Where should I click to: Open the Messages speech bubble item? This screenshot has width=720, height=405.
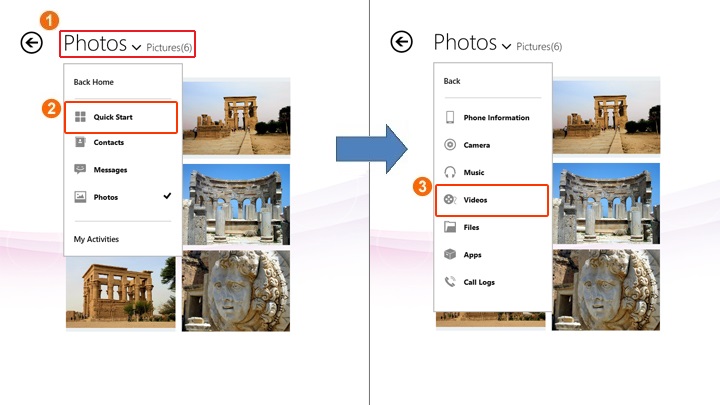click(80, 170)
